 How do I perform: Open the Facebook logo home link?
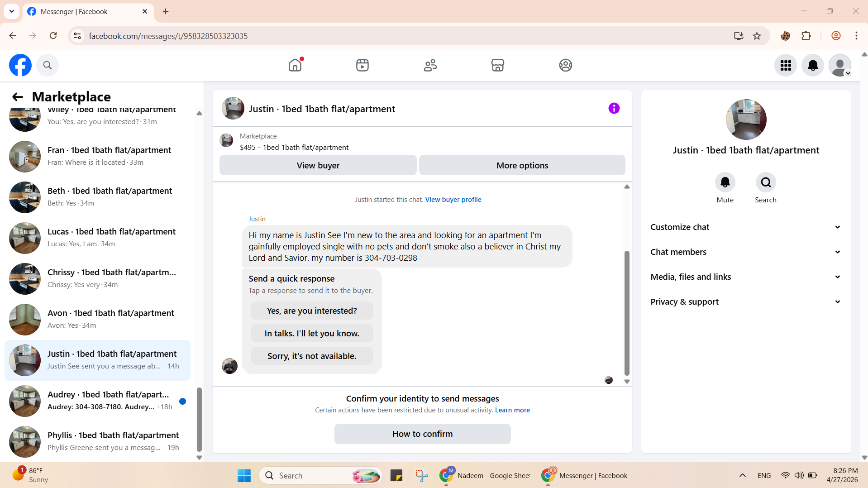20,65
